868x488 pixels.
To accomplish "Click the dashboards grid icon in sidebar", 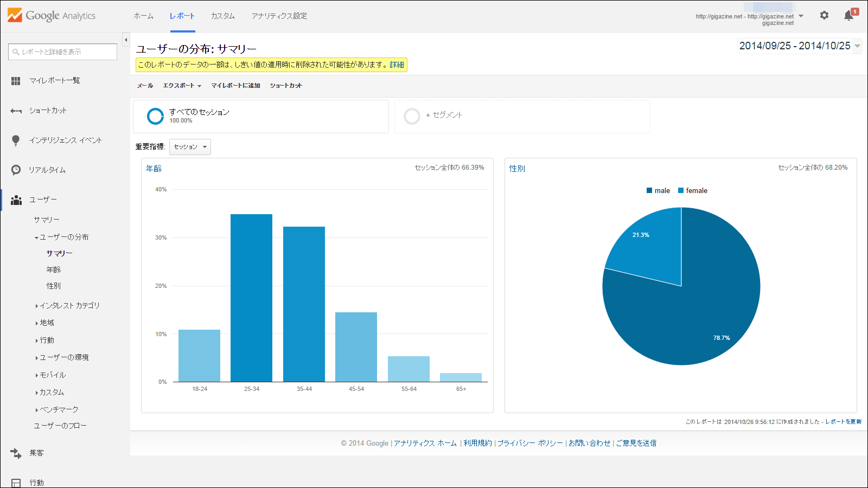I will point(16,81).
